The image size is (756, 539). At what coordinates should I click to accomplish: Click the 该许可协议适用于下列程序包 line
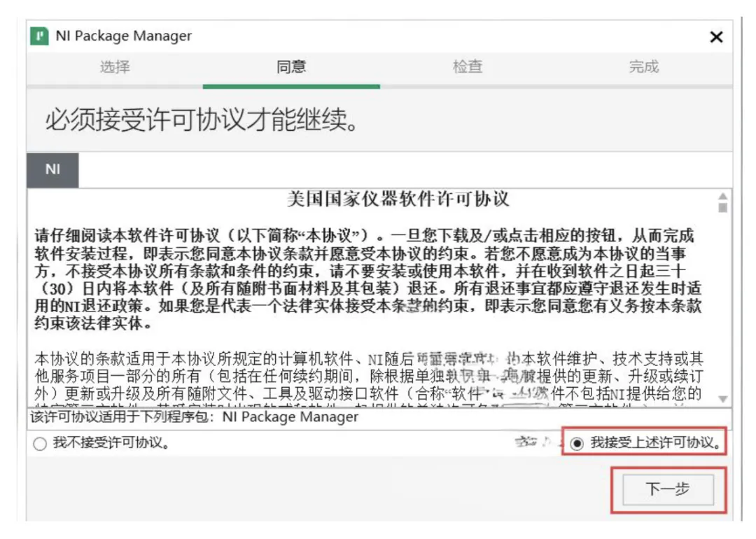(x=195, y=417)
